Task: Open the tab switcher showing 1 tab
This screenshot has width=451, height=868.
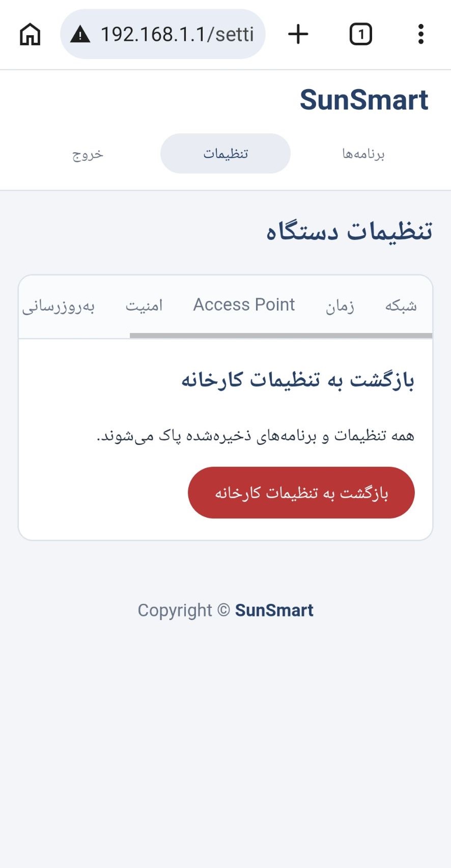Action: point(361,35)
